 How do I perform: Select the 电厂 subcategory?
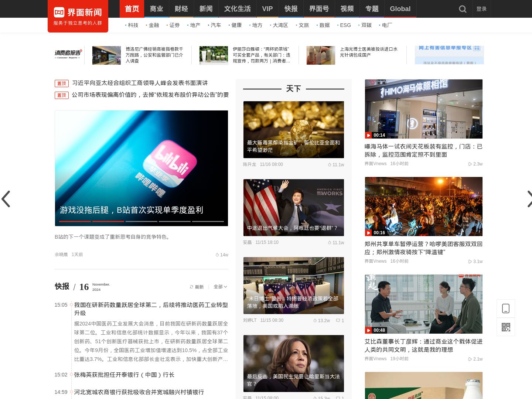point(387,25)
